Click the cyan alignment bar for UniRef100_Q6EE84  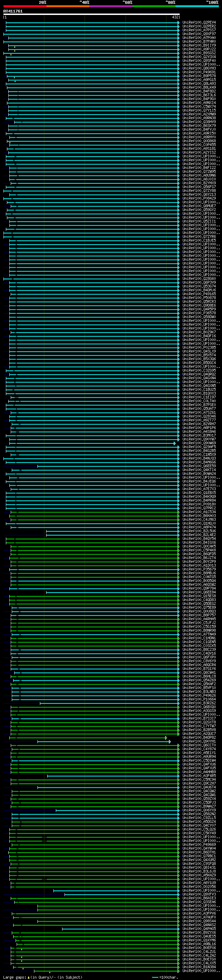point(112,593)
